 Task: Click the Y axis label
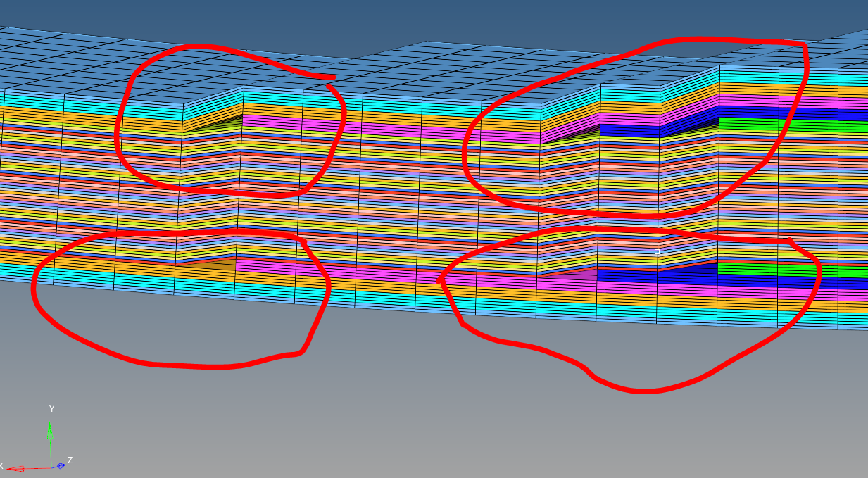[x=51, y=408]
